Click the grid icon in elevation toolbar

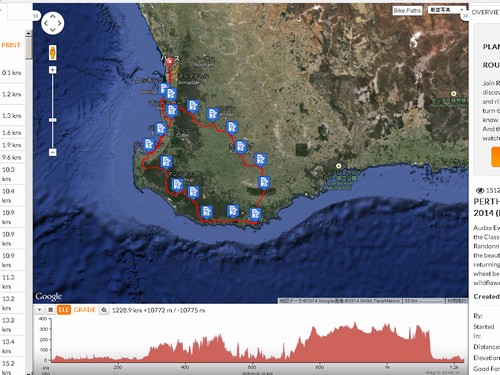[50, 310]
